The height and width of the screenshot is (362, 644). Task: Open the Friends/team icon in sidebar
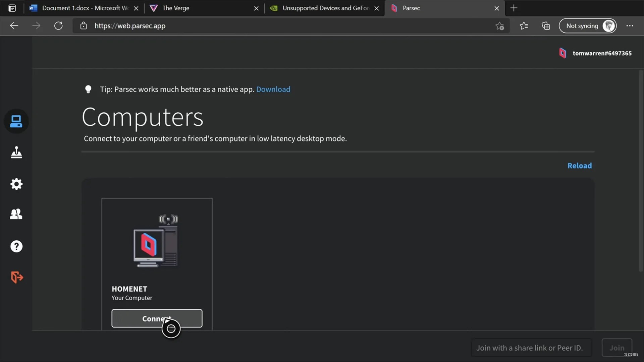click(16, 214)
